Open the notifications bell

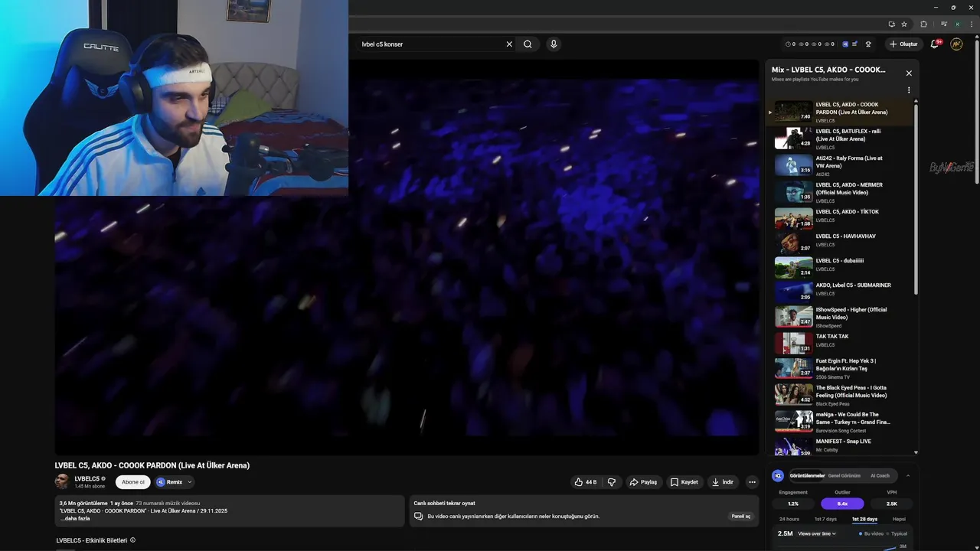[934, 44]
